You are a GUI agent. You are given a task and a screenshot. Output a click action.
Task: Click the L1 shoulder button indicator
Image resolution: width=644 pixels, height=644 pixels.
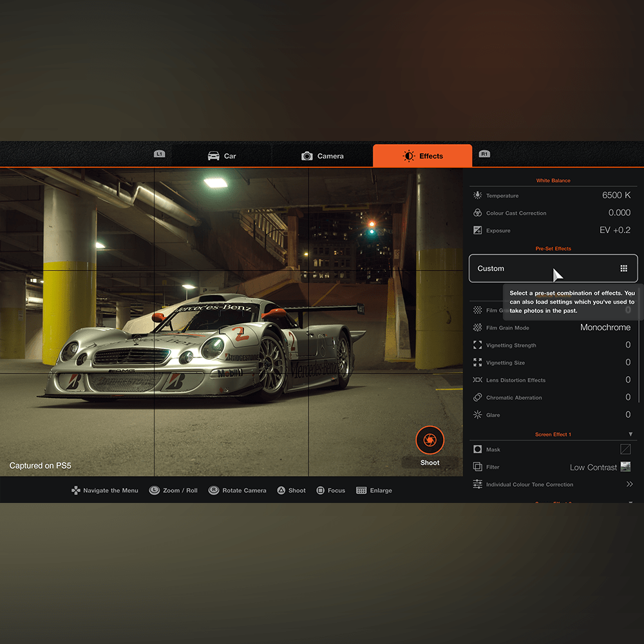(160, 155)
